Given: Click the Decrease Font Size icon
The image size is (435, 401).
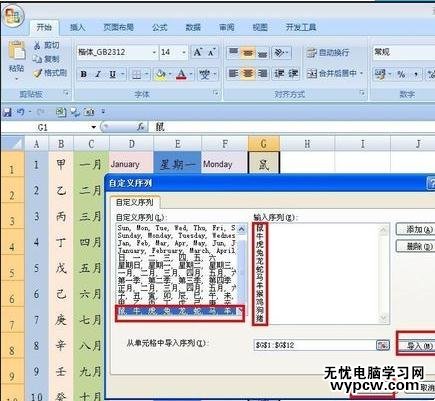Looking at the screenshot, I should [212, 52].
